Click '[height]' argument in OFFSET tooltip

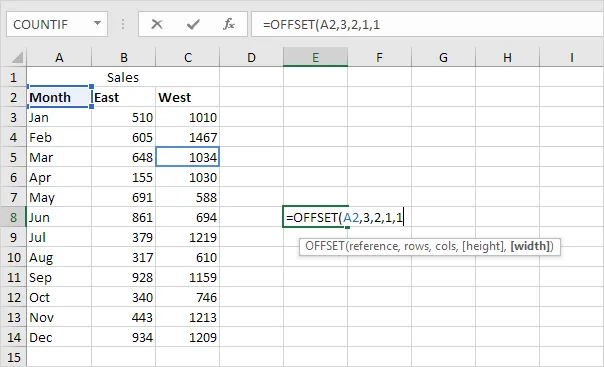(483, 246)
